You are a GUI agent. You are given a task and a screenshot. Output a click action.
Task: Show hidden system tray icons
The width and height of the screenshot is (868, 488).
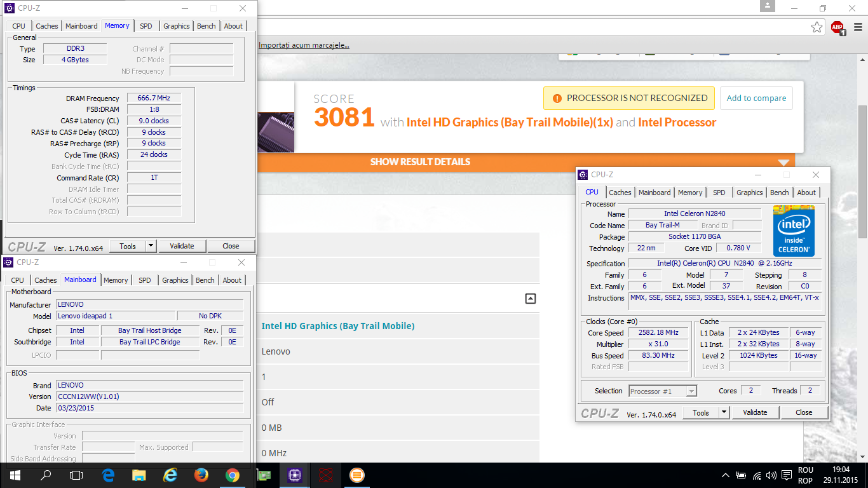pos(726,475)
